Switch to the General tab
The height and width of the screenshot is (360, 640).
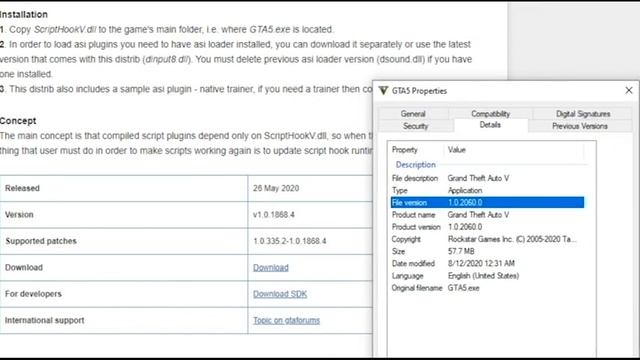(x=413, y=113)
